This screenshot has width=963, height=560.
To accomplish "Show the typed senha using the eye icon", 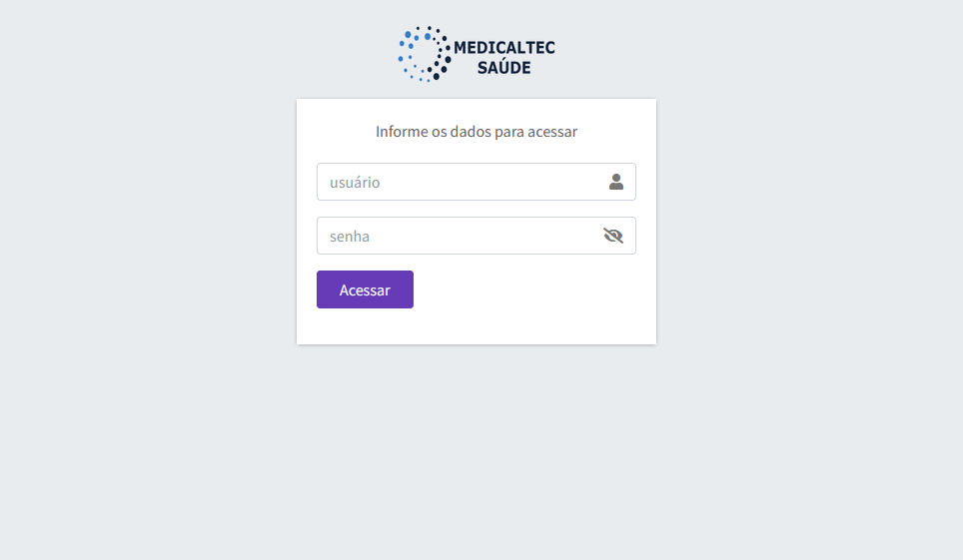I will tap(613, 236).
